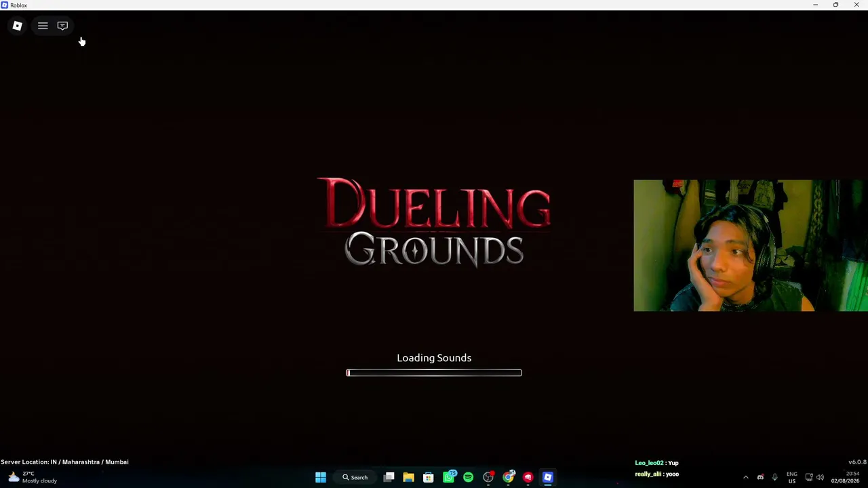Click the Server Location Mumbai text
The image size is (868, 488).
click(x=64, y=462)
